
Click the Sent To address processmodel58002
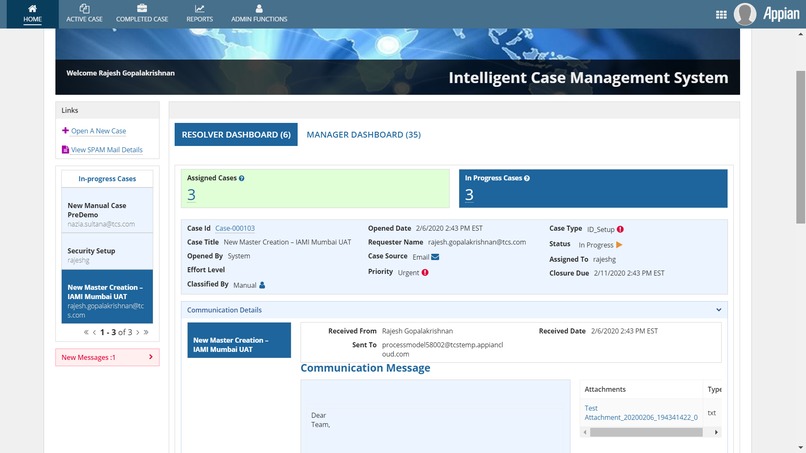coord(443,350)
